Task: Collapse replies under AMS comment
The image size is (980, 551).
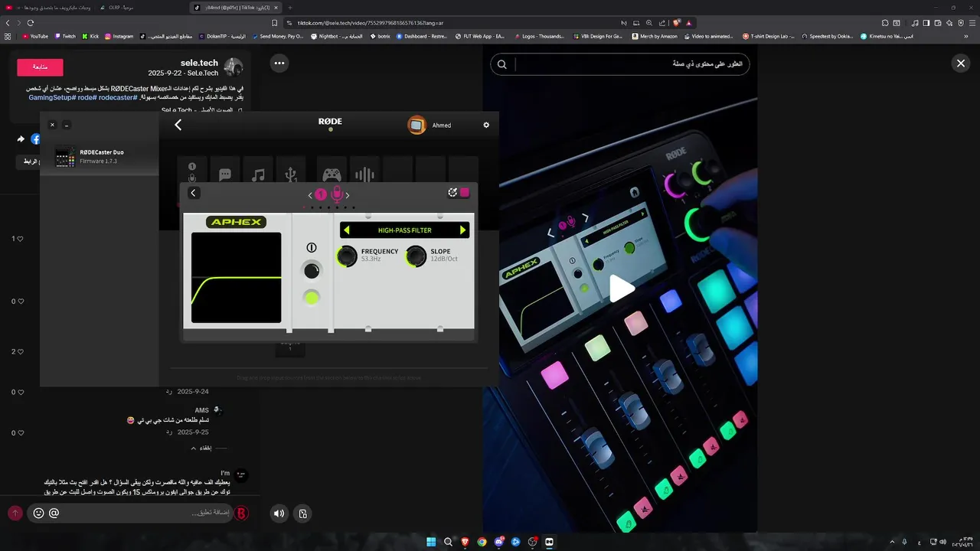Action: [x=206, y=448]
